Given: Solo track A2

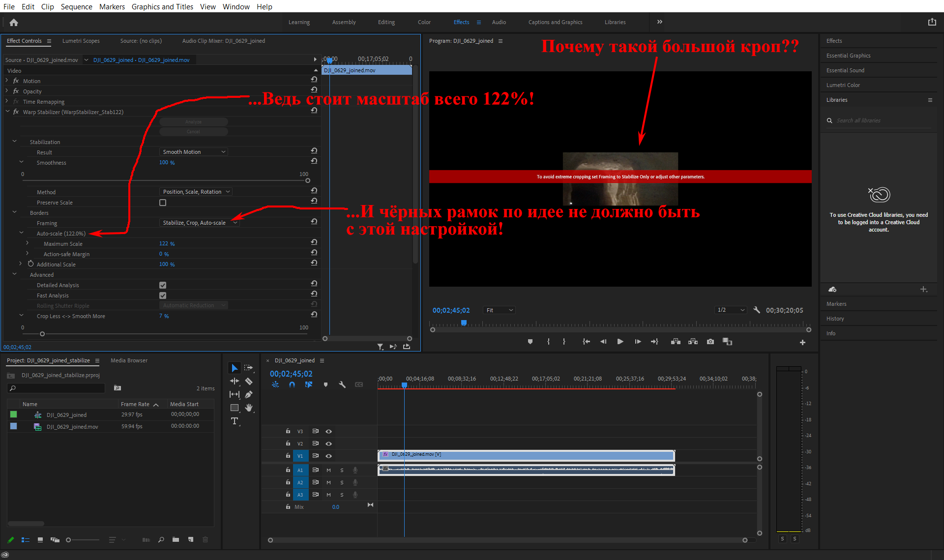Looking at the screenshot, I should point(342,482).
